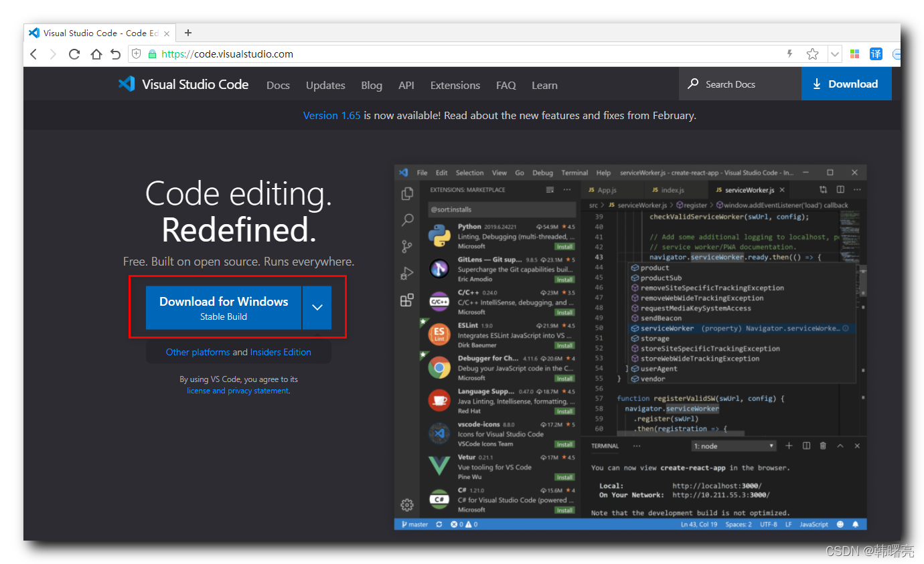Click the colorful grid extension icon
This screenshot has width=924, height=564.
(854, 54)
